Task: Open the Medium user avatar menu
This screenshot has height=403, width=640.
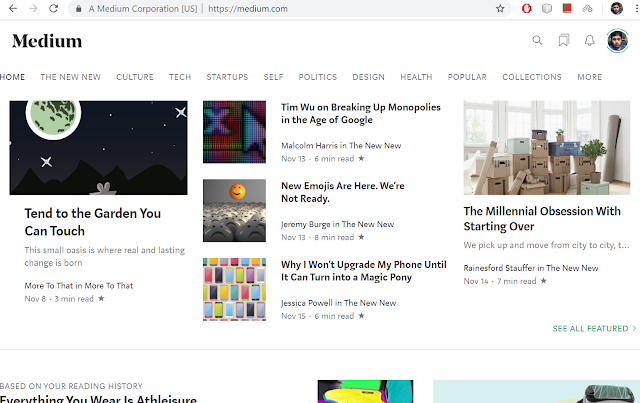Action: tap(618, 41)
